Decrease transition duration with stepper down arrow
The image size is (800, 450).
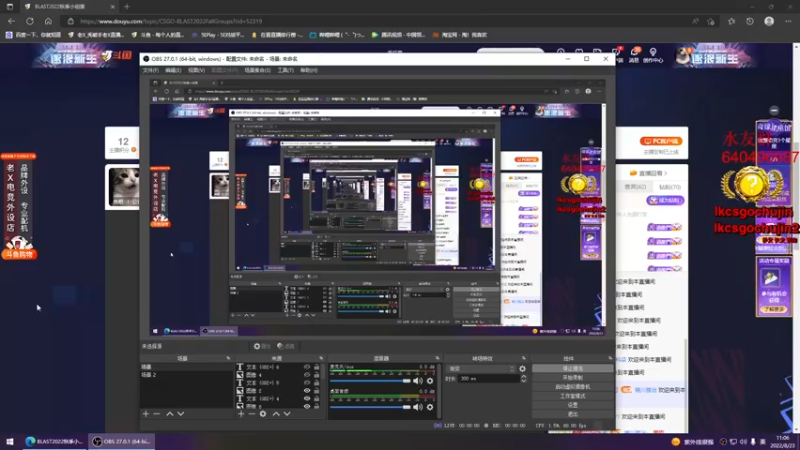tap(523, 381)
